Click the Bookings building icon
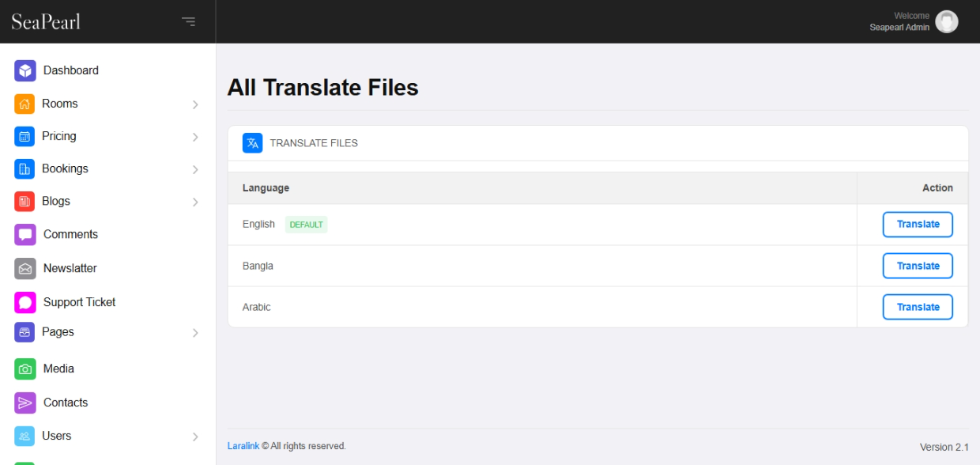Screen dimensions: 980x465 [24, 169]
